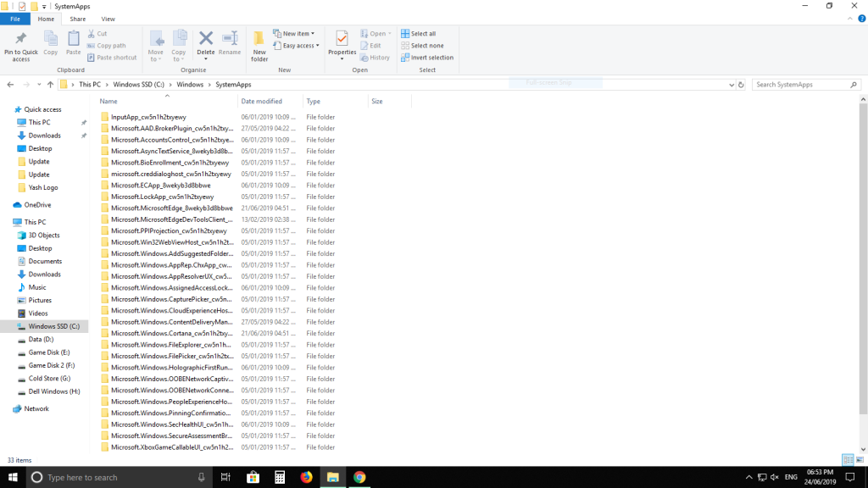Switch to large icons view
This screenshot has width=868, height=488.
(859, 460)
